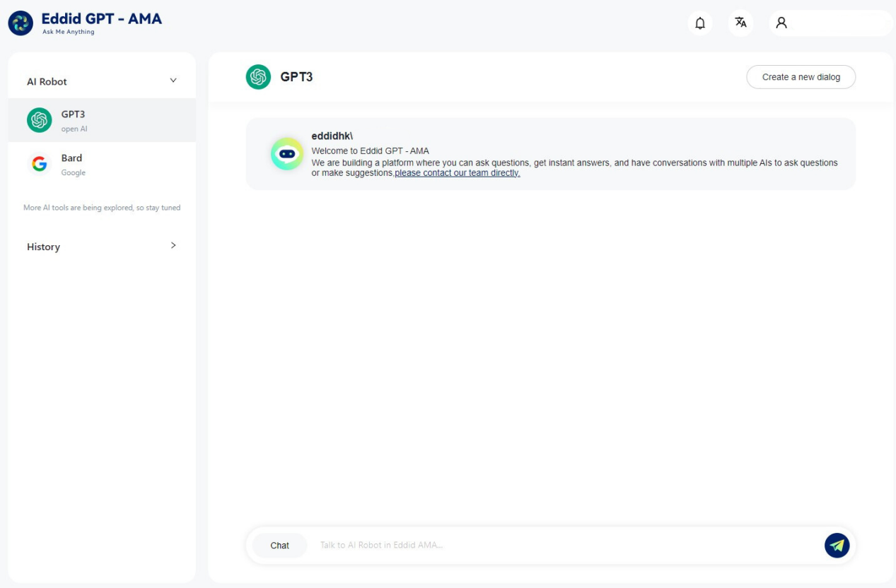Click the GPT3 chat header title
This screenshot has height=588, width=896.
(x=296, y=77)
